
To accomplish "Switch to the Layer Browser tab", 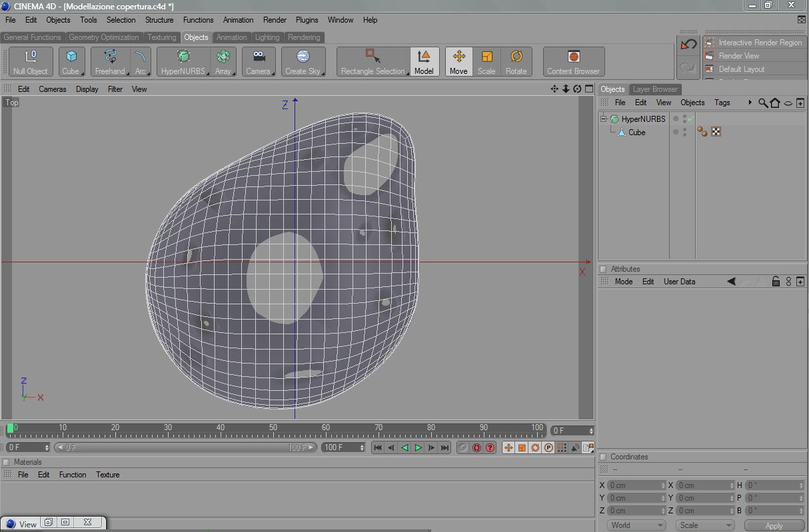I will (x=654, y=89).
